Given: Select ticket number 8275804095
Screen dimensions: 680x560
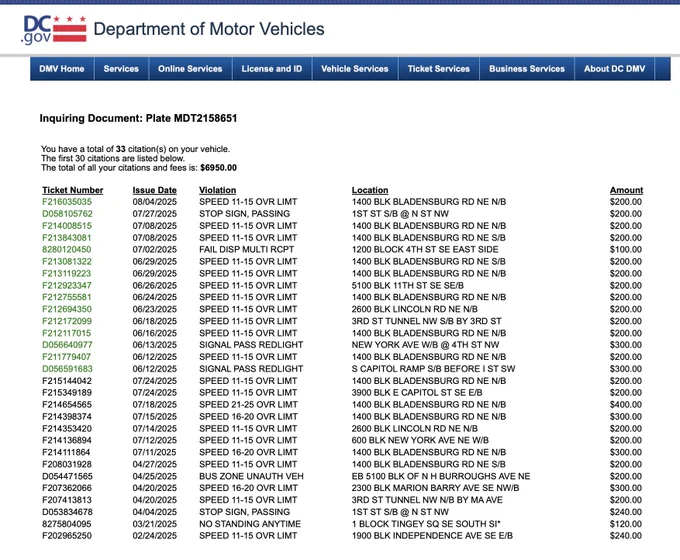Looking at the screenshot, I should pyautogui.click(x=66, y=524).
